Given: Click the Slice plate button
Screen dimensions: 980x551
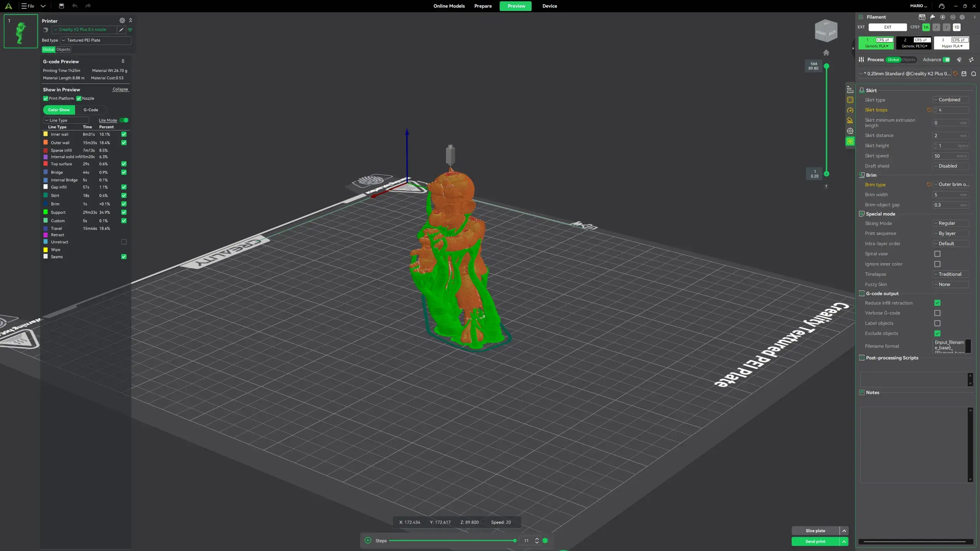Looking at the screenshot, I should pyautogui.click(x=815, y=531).
